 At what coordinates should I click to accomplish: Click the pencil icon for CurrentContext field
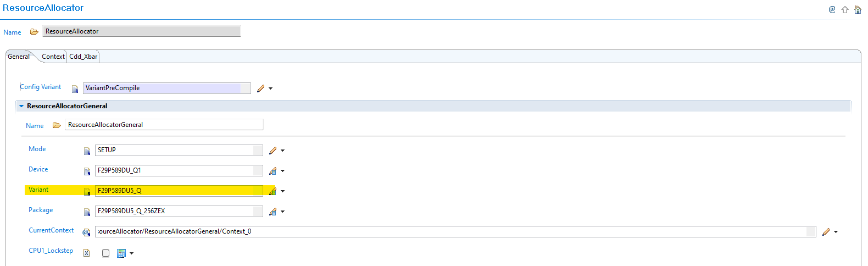pos(826,232)
